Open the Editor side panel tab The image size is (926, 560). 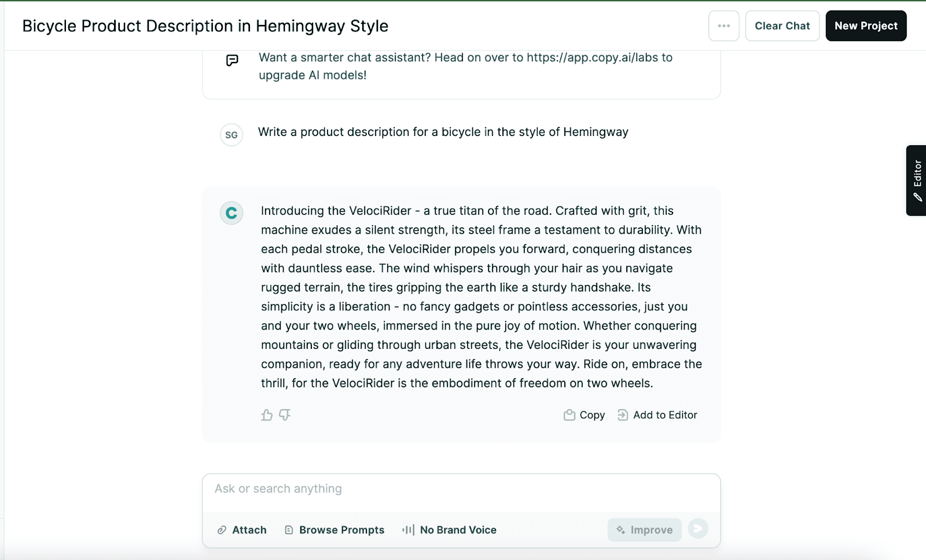(x=917, y=180)
